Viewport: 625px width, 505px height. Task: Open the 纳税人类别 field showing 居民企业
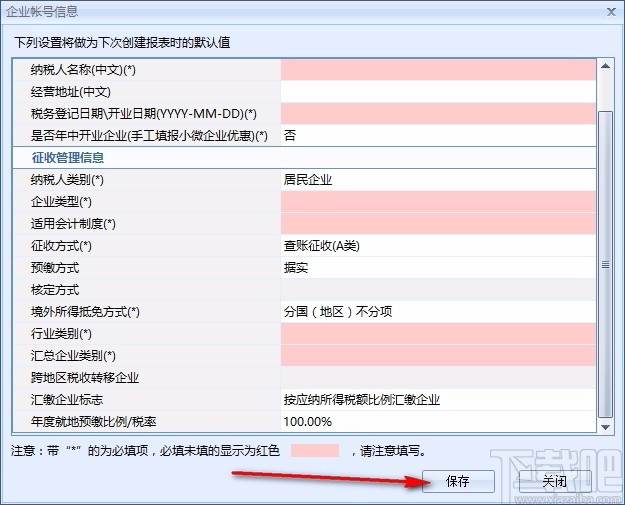coord(438,180)
